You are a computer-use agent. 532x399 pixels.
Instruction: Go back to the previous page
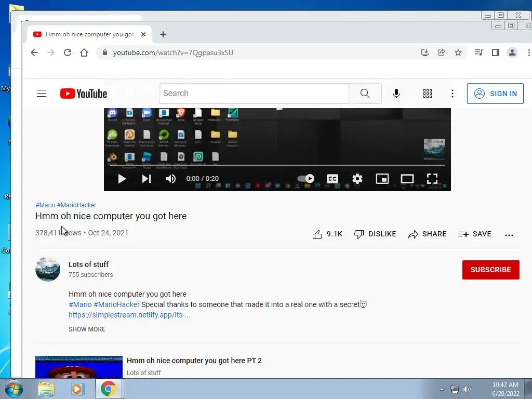[x=34, y=52]
